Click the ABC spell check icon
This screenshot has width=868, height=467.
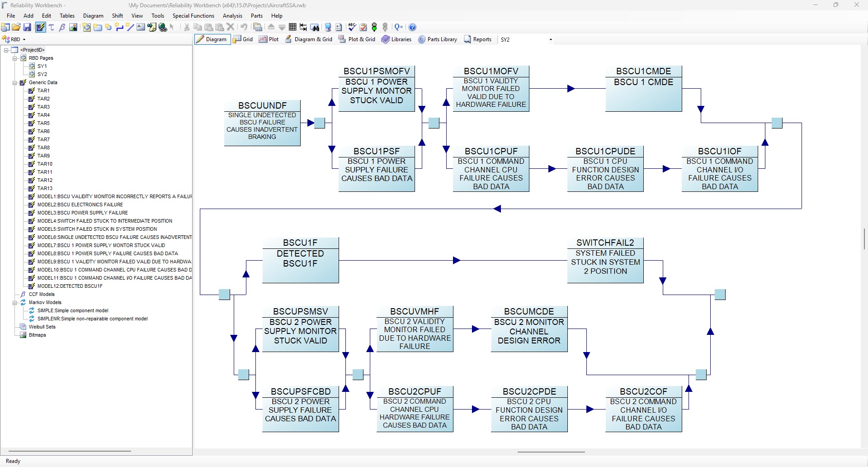(352, 27)
